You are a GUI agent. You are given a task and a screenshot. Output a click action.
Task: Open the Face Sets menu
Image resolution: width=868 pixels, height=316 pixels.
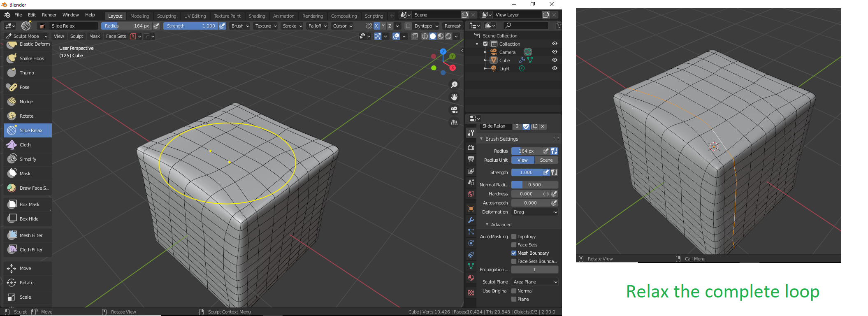pos(116,36)
